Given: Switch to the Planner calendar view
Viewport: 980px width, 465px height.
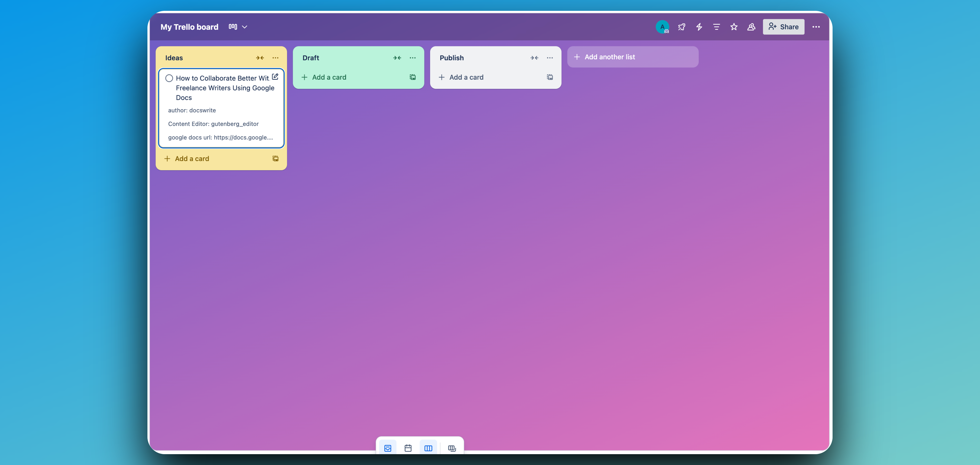Looking at the screenshot, I should click(x=408, y=448).
